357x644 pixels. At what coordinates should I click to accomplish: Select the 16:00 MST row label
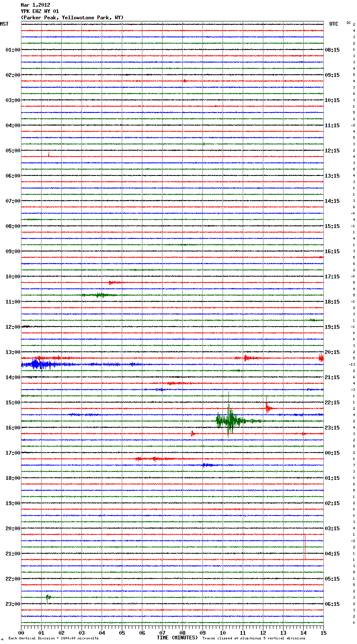point(13,428)
